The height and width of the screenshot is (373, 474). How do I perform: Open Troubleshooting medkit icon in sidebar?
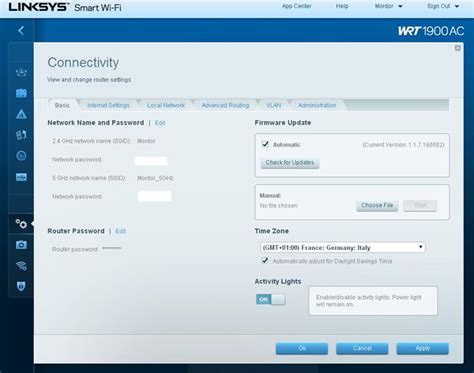(21, 245)
